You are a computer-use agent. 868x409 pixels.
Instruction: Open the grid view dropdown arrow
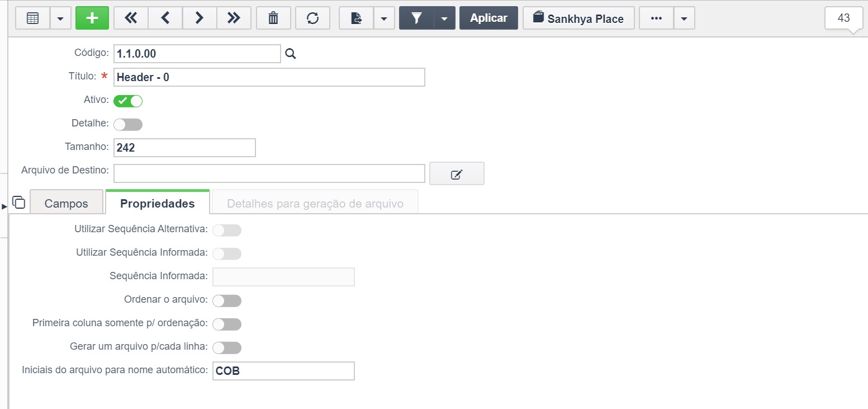click(60, 18)
